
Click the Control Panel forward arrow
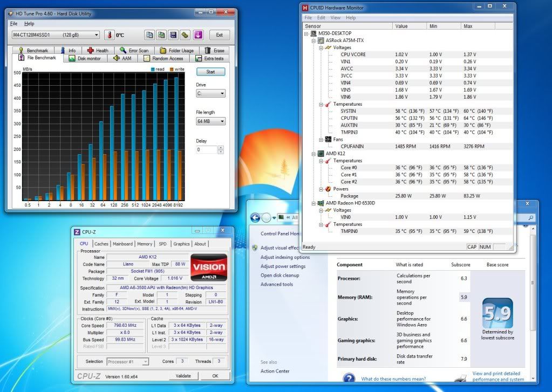point(267,218)
